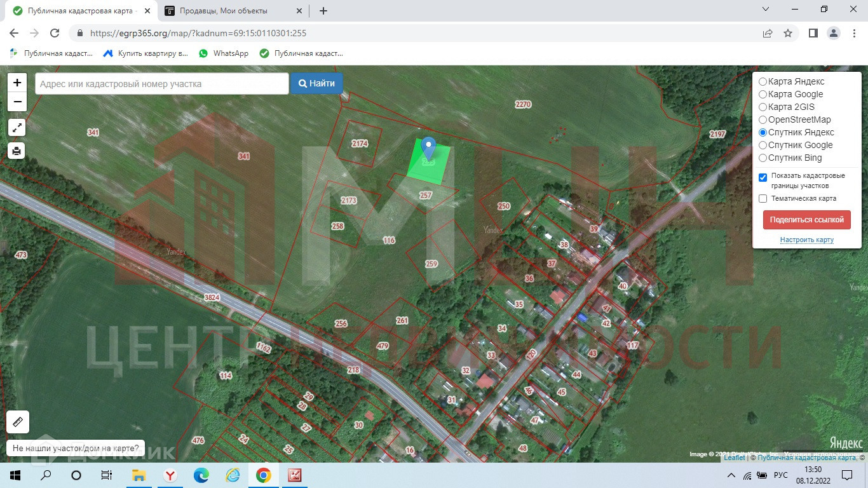Print the map using printer icon

(x=17, y=151)
